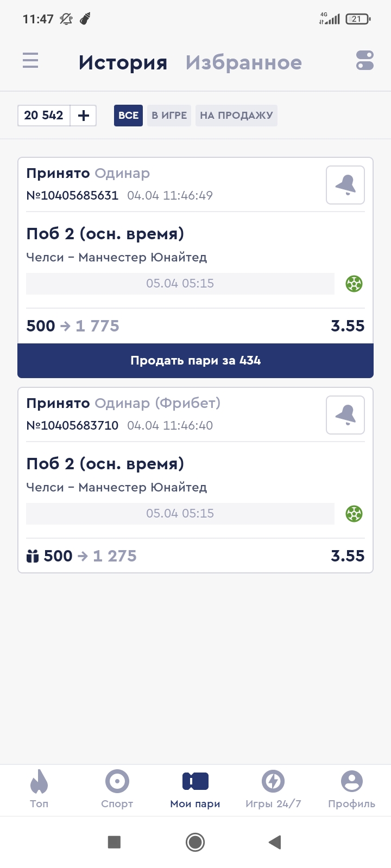
Task: Switch to the Избранное tab
Action: click(244, 63)
